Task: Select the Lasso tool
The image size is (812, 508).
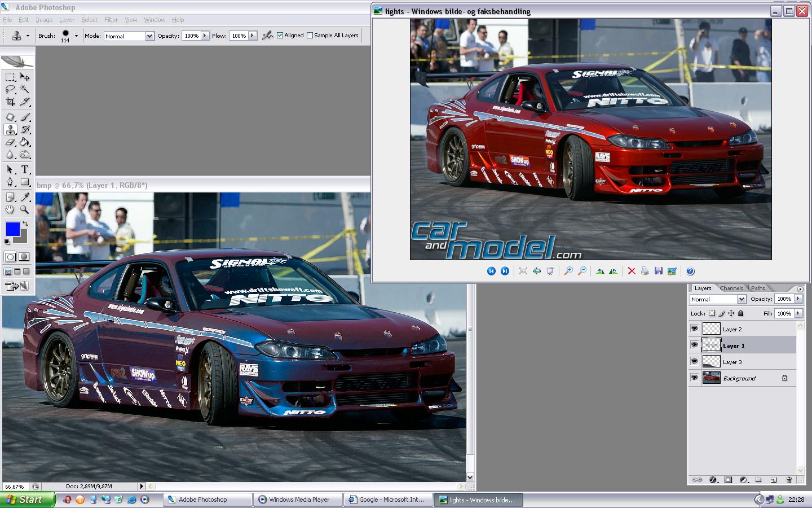Action: (x=10, y=89)
